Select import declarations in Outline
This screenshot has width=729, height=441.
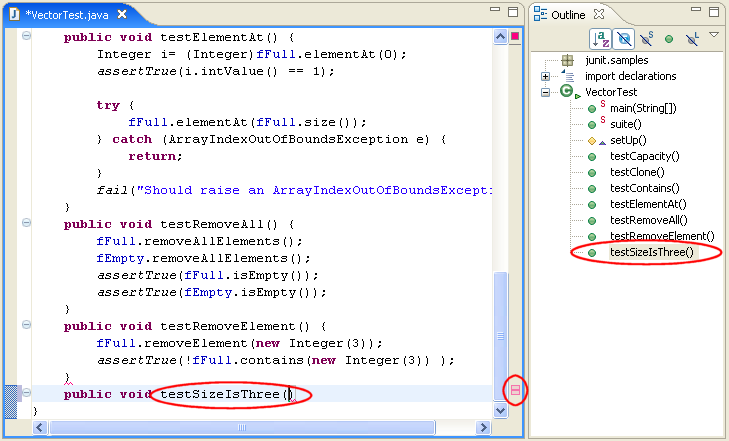[630, 76]
